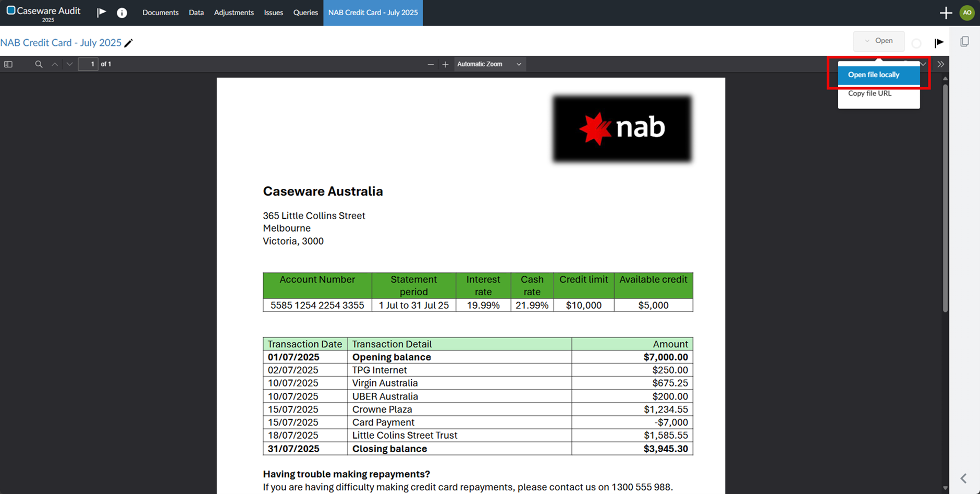Click the 18/07/2025 transaction date
This screenshot has width=980, height=494.
click(x=293, y=436)
